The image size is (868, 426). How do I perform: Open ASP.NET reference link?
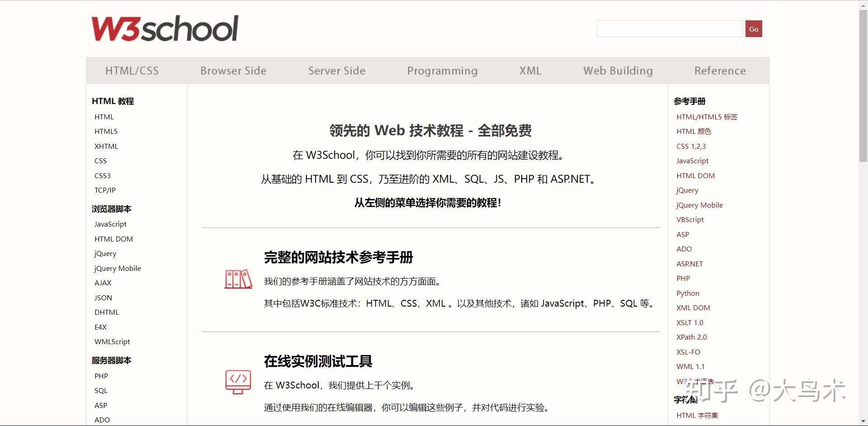[689, 264]
